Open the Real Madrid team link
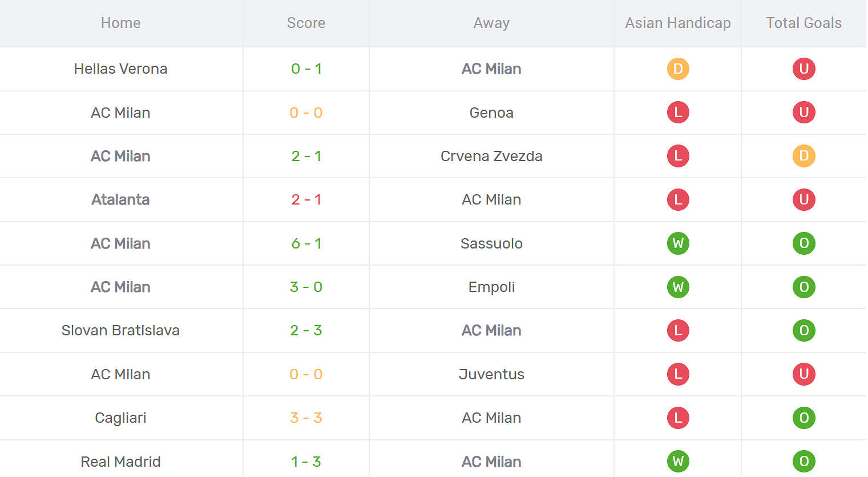 [120, 462]
